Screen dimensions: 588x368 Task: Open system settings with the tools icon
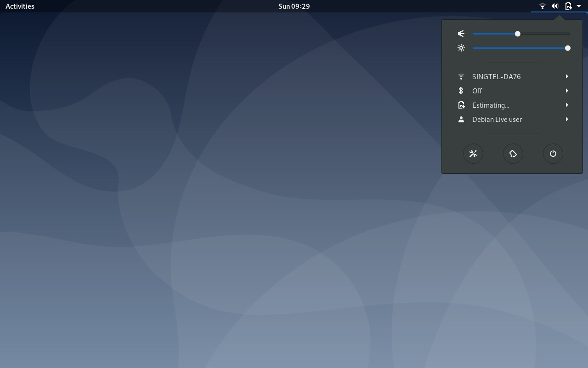(x=473, y=154)
